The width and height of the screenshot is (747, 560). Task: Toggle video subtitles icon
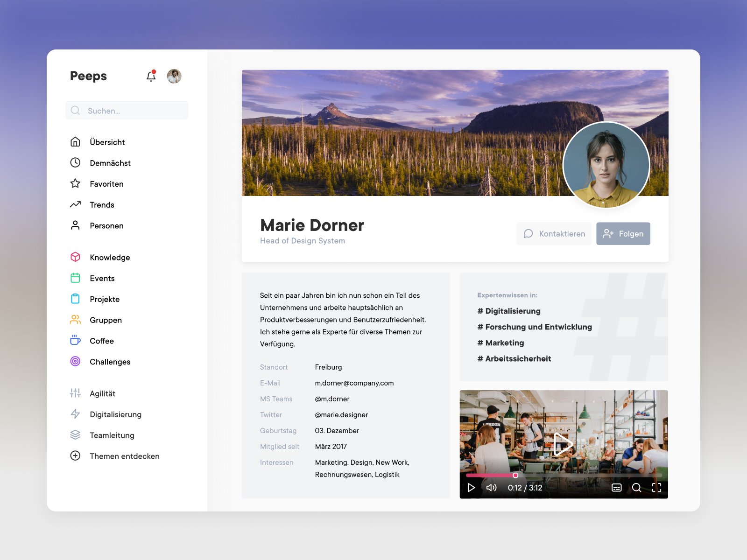616,488
